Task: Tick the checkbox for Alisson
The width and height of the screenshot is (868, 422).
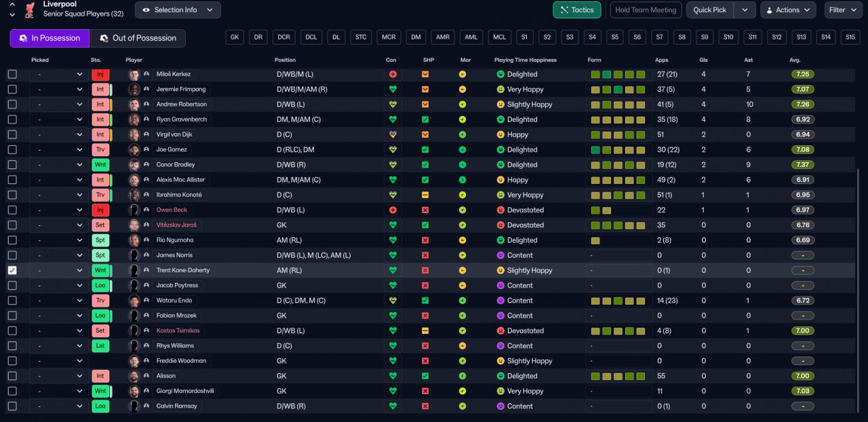Action: (12, 376)
